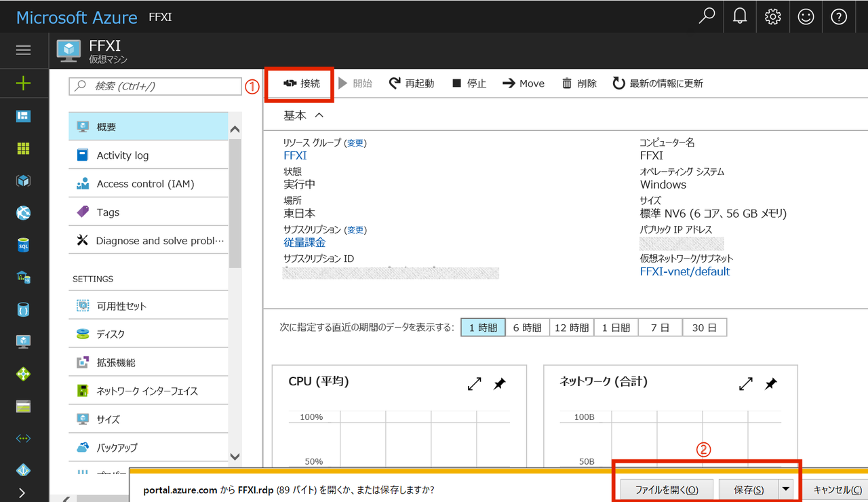
Task: Open the storage accounts icon
Action: click(x=24, y=406)
